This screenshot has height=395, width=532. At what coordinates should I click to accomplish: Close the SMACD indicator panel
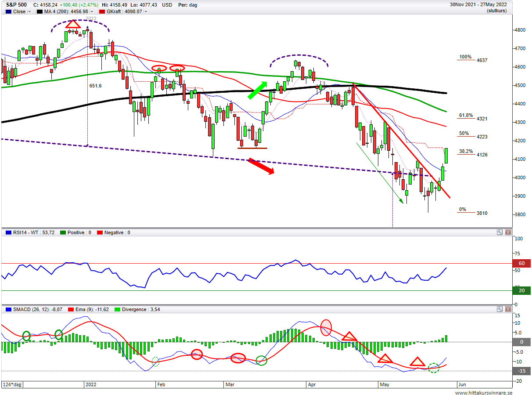(508, 309)
